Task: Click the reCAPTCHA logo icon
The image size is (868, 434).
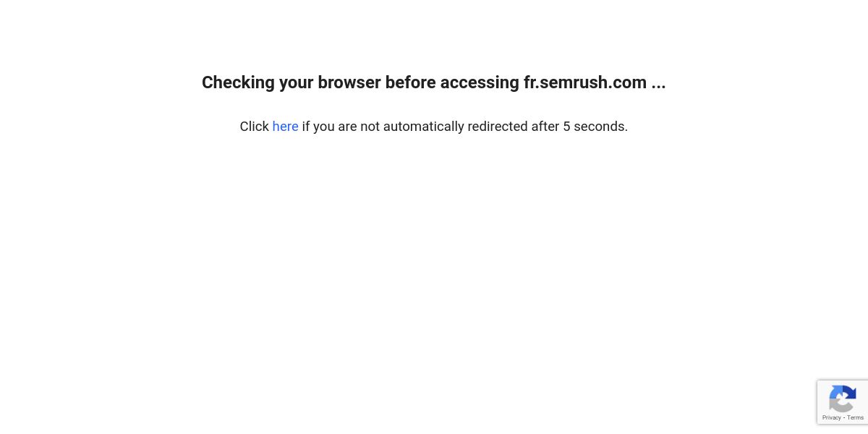Action: 843,399
